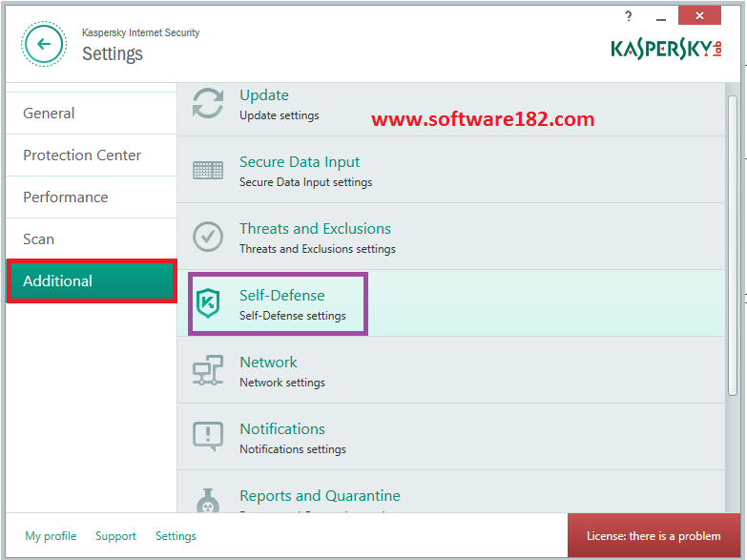Click the Threats and Exclusions checkmark icon
The height and width of the screenshot is (560, 747).
pos(208,237)
